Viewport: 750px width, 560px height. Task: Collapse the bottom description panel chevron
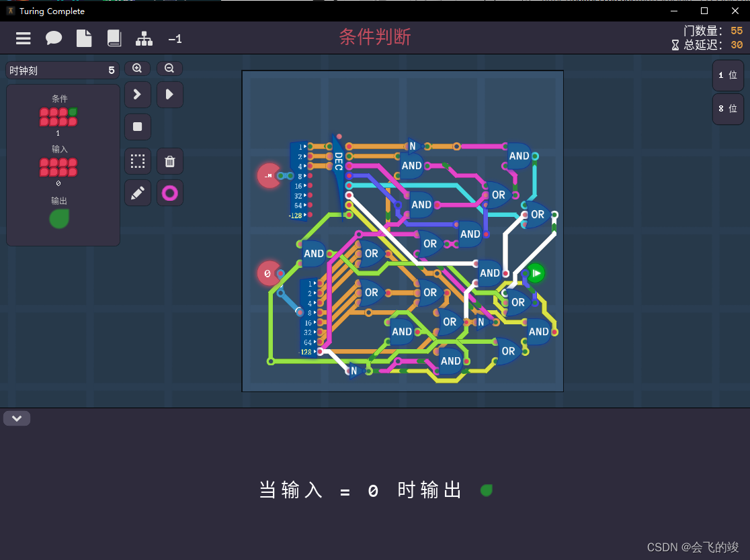(x=17, y=418)
